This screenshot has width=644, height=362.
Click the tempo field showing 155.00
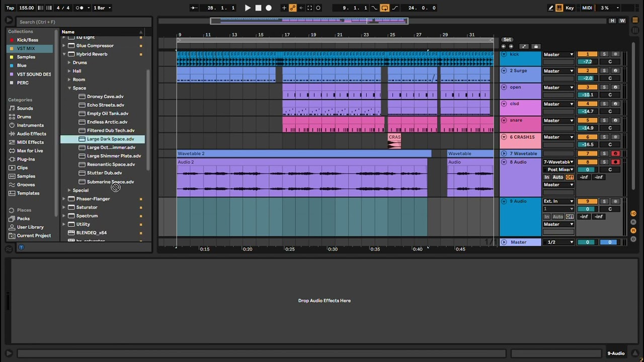[26, 8]
